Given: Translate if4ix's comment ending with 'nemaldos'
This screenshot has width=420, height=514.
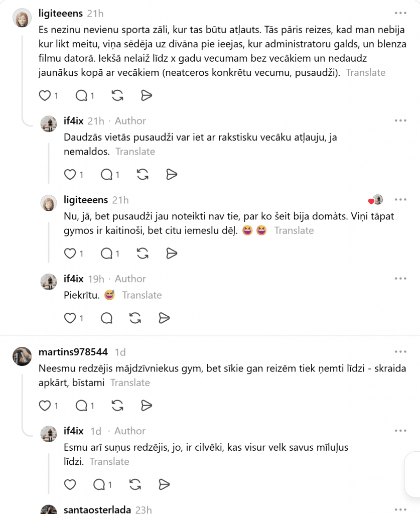Looking at the screenshot, I should (135, 152).
